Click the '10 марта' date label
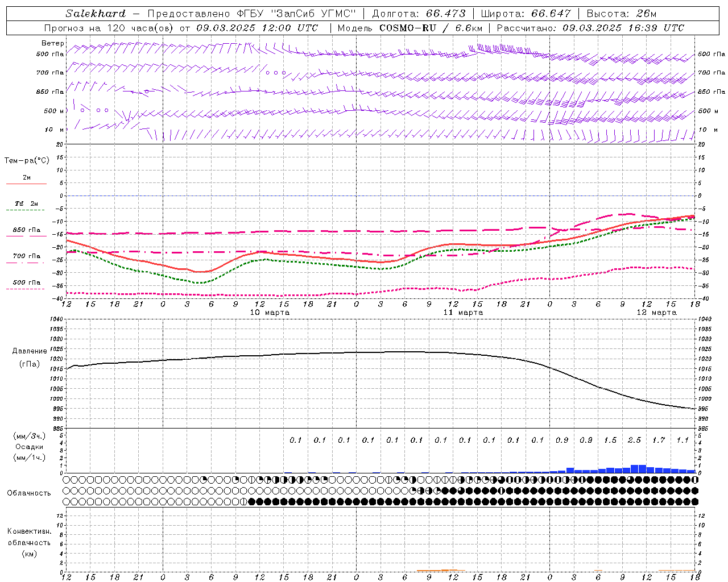728x582 pixels. coord(270,313)
